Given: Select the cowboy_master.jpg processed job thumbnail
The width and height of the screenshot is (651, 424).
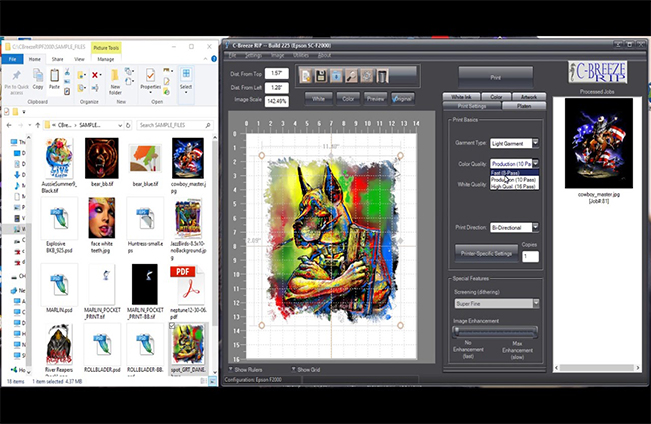Looking at the screenshot, I should tap(599, 143).
